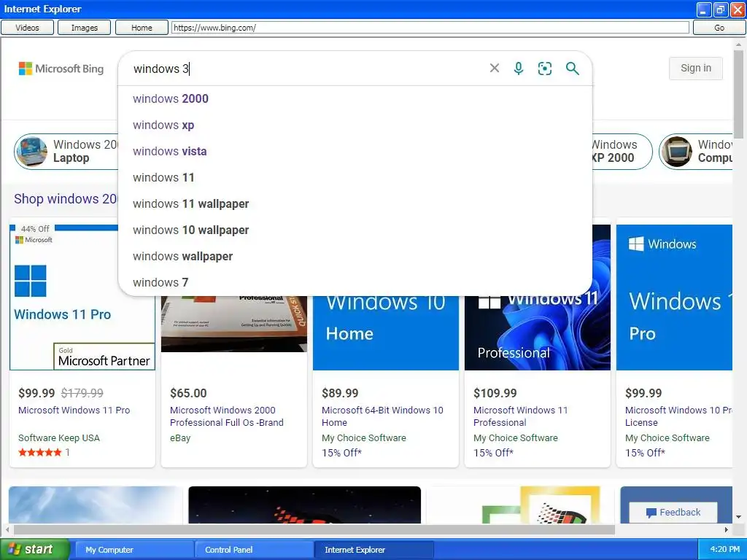Open the 'Shop windows 20…' heading link
Image resolution: width=747 pixels, height=560 pixels.
pos(66,198)
